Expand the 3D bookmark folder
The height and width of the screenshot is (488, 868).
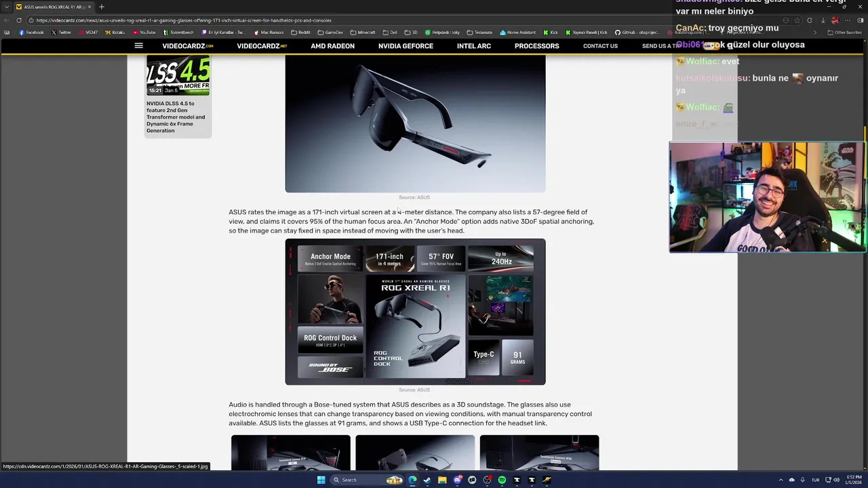coord(411,33)
